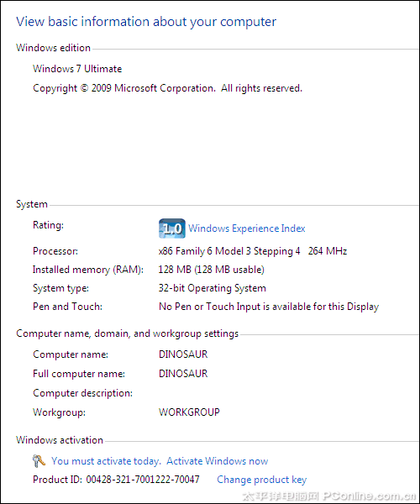Click the 'Pen and Touch:' label
Screen dimensions: 420x504
[67, 307]
